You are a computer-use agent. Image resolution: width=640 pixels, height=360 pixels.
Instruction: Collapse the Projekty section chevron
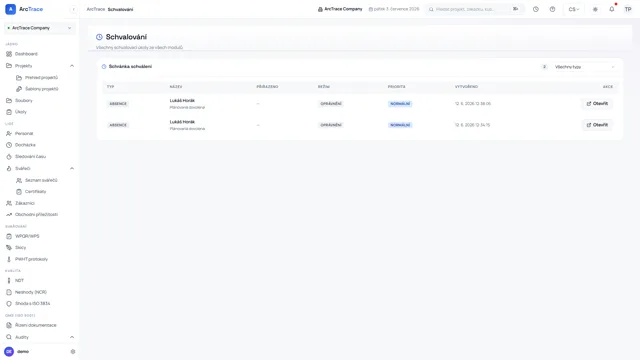(x=72, y=66)
